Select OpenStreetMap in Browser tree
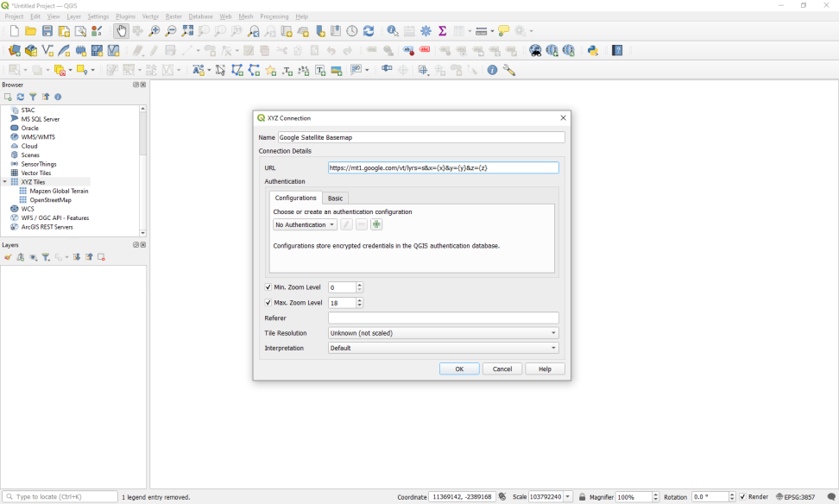Screen dimensions: 839x504 (50, 200)
